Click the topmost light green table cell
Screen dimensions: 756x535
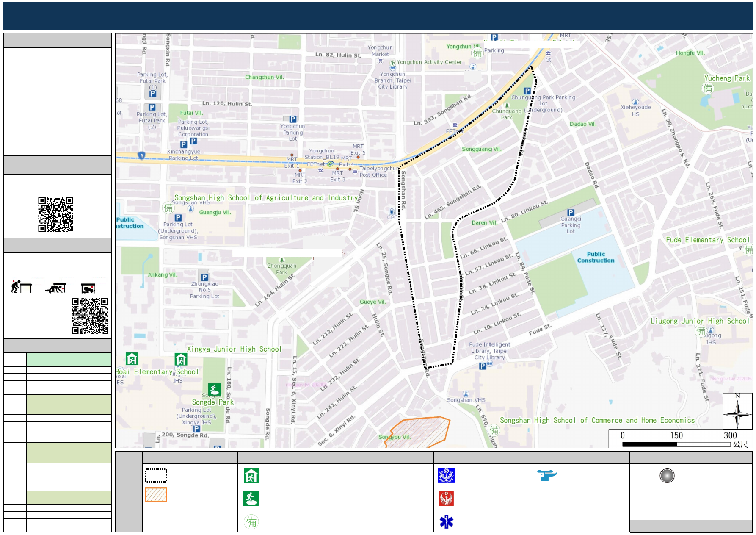point(69,360)
